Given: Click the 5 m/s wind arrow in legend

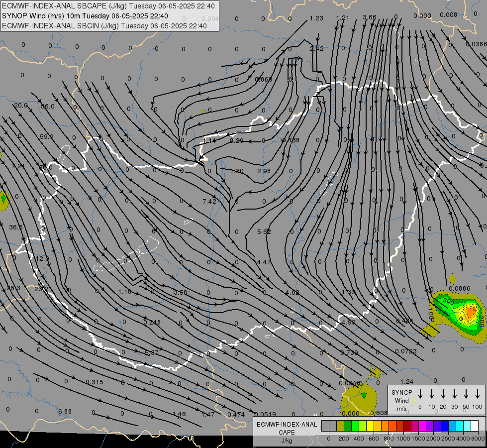Looking at the screenshot, I should 420,394.
